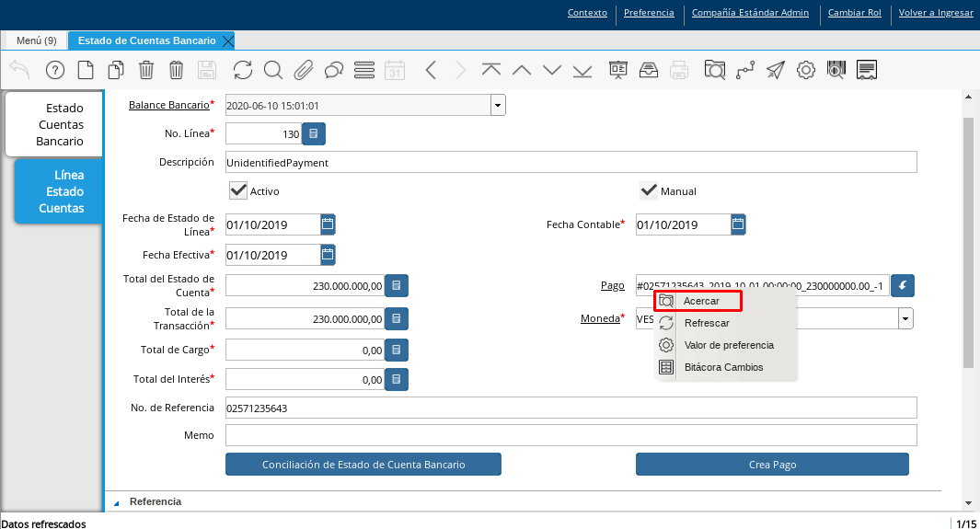Select Acercar from the context menu
The image size is (980, 529).
pyautogui.click(x=701, y=301)
